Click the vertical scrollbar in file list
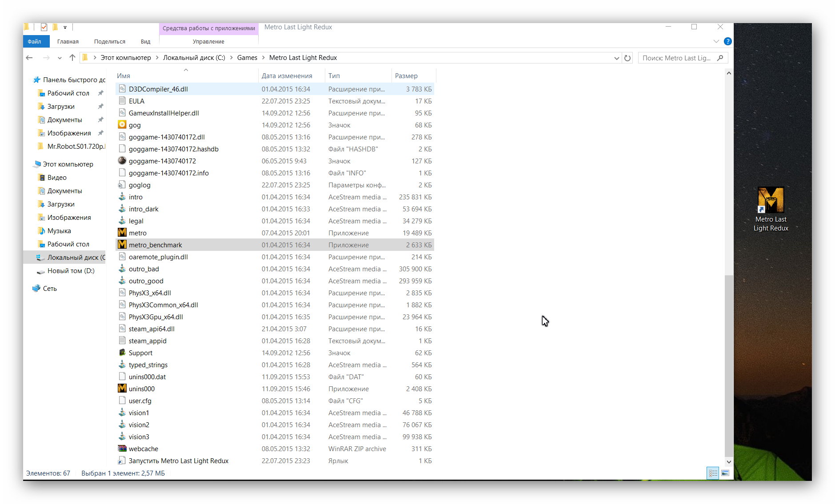The image size is (835, 504). [728, 364]
